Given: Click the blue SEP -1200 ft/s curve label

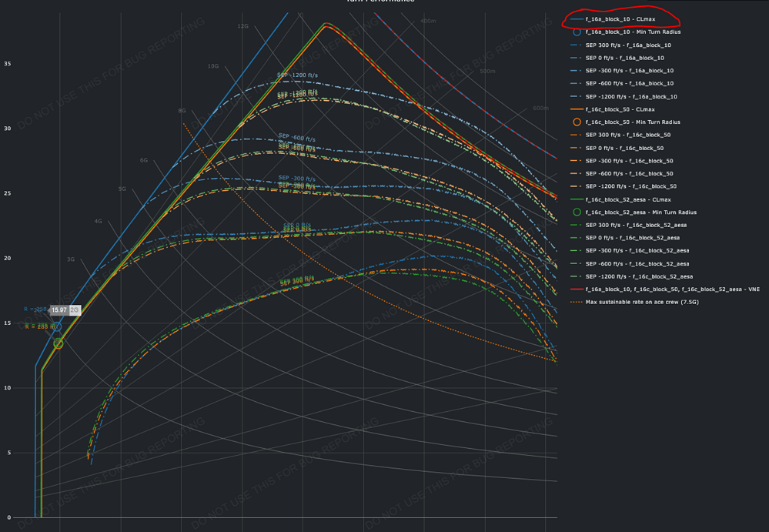Looking at the screenshot, I should (297, 75).
